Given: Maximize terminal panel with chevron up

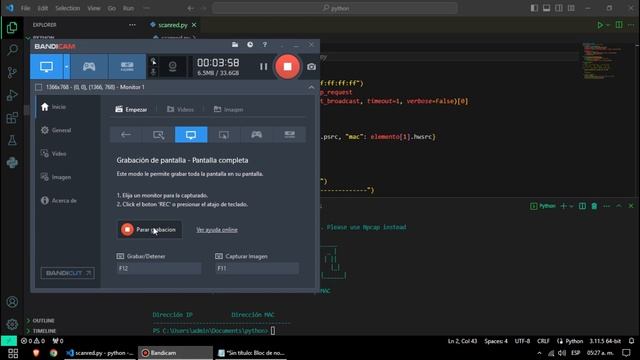Looking at the screenshot, I should pyautogui.click(x=619, y=206).
